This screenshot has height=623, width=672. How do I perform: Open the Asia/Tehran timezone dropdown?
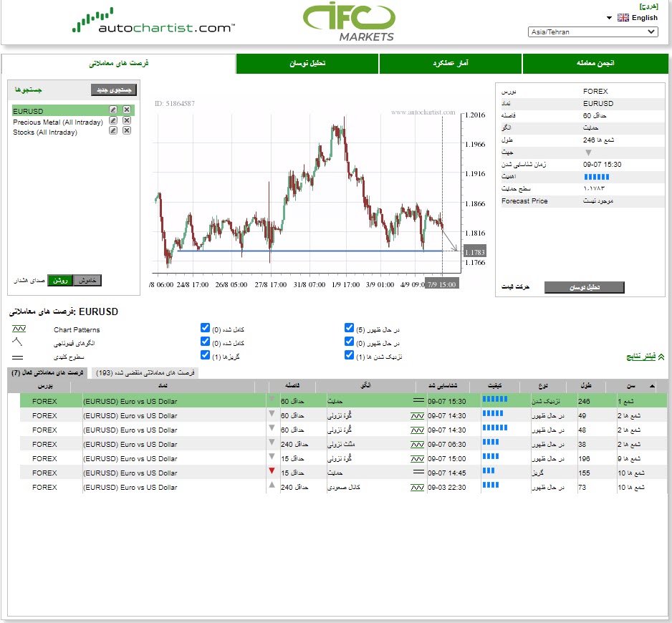(x=593, y=32)
